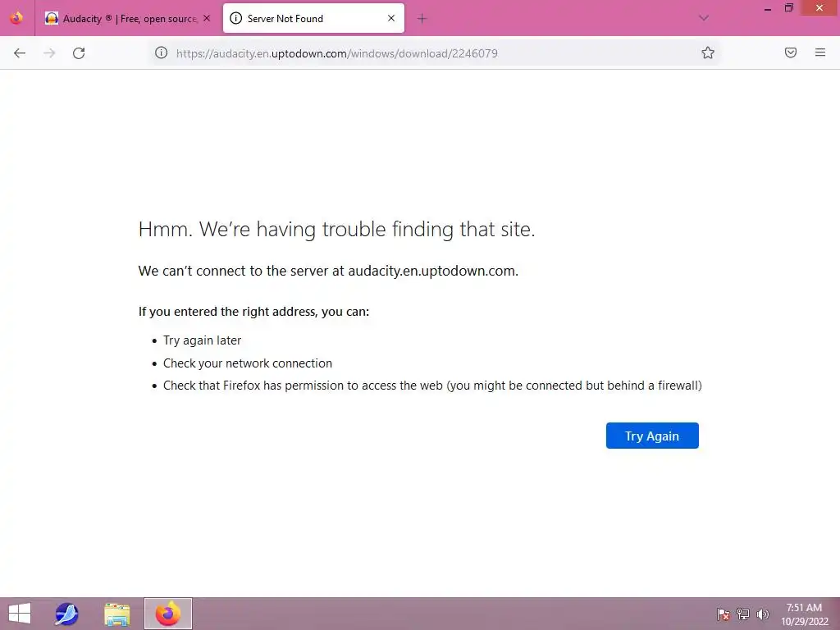
Task: Launch SeaMonkey from the taskbar
Action: coord(66,614)
